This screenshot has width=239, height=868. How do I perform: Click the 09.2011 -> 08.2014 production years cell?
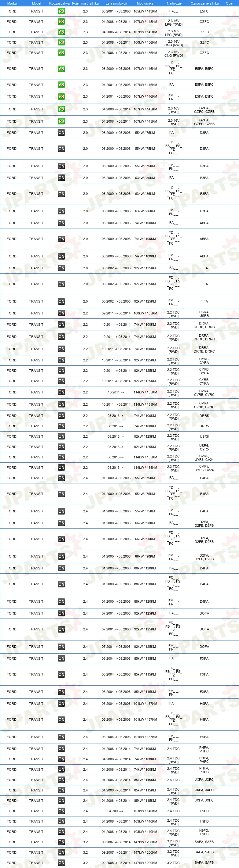pyautogui.click(x=116, y=313)
